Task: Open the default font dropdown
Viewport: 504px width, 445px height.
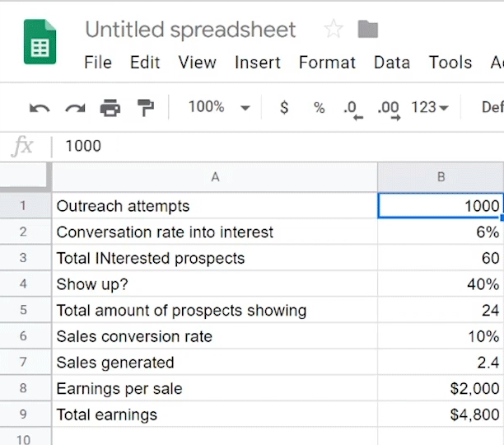Action: click(492, 108)
